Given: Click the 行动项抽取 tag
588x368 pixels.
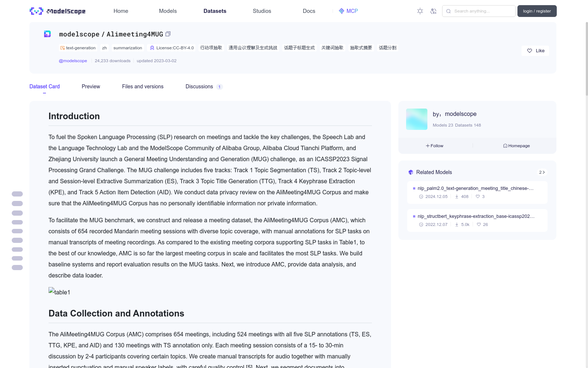Looking at the screenshot, I should pos(211,48).
